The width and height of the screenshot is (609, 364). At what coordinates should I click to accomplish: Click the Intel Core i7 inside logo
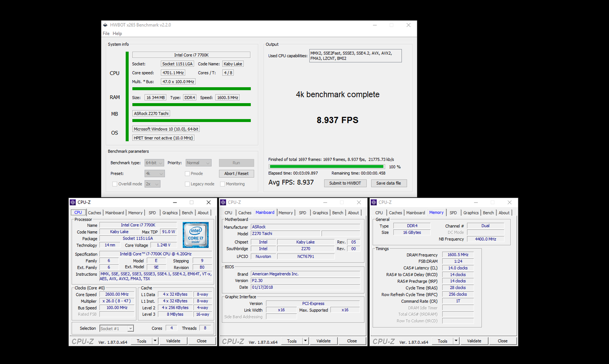click(195, 235)
